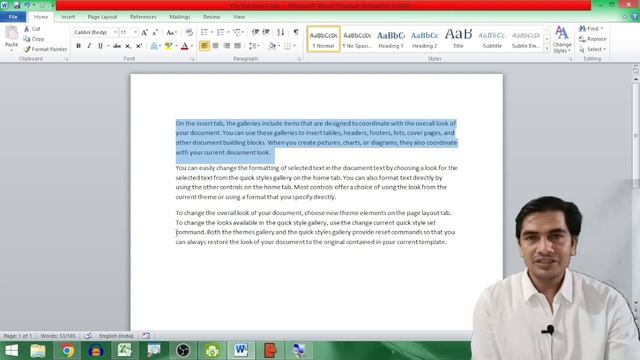The width and height of the screenshot is (640, 360).
Task: Save the document from Quick Access Toolbar
Action: tap(17, 5)
